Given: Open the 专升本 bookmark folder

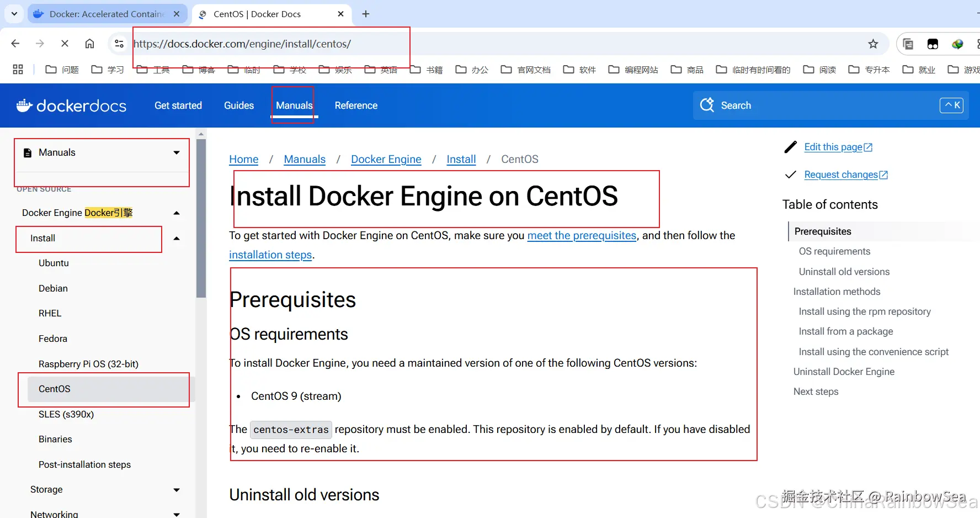Looking at the screenshot, I should coord(869,70).
